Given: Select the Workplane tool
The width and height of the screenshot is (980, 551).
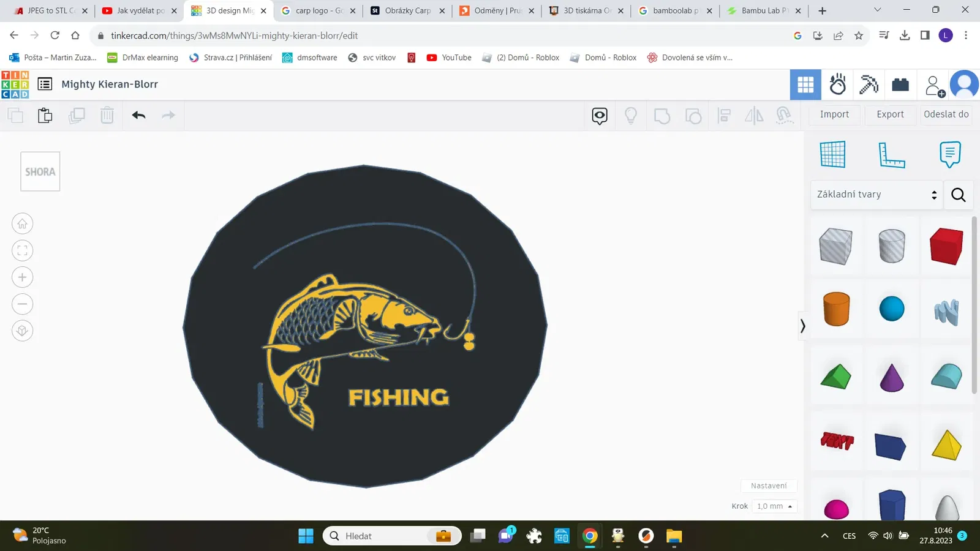Looking at the screenshot, I should click(x=833, y=154).
